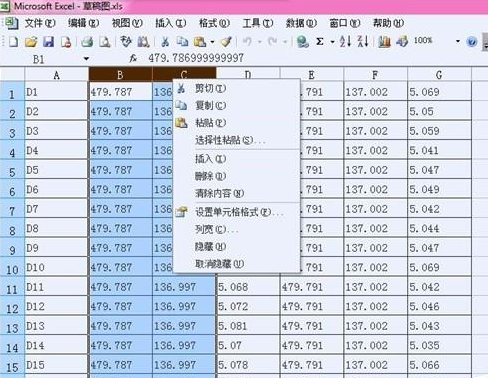Open the 工具 (Tools) menu
The image size is (488, 378).
pos(258,23)
